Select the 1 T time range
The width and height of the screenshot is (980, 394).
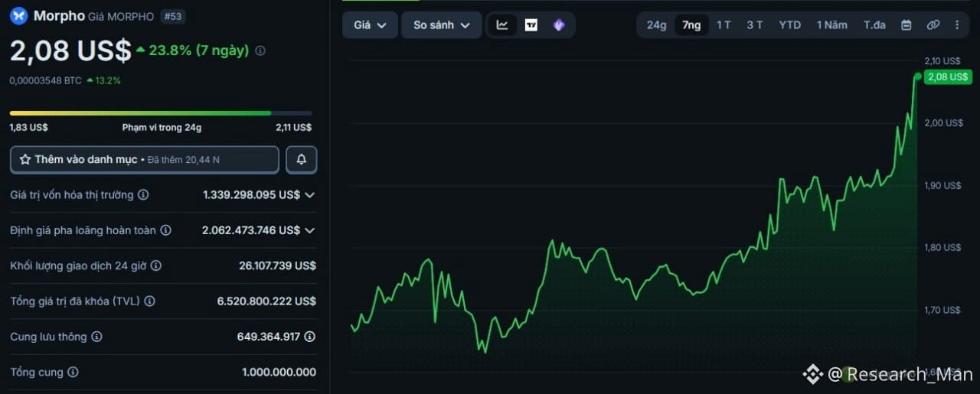pyautogui.click(x=724, y=24)
